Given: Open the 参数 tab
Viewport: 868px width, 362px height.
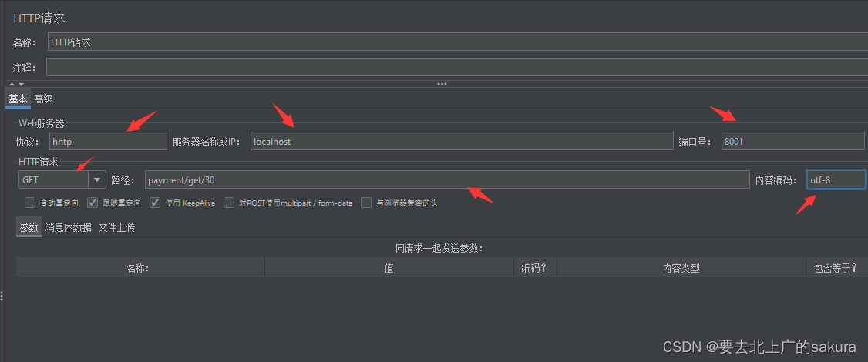Looking at the screenshot, I should click(29, 227).
